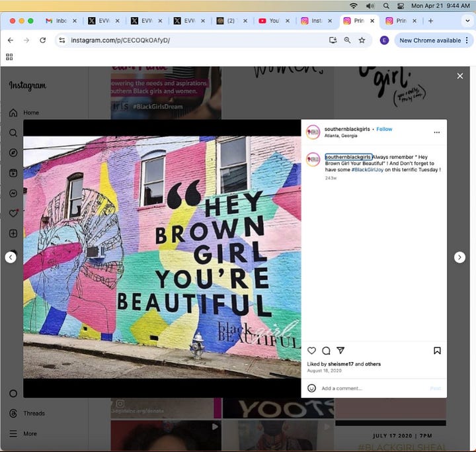This screenshot has height=452, width=476.
Task: View site information icon in address bar
Action: 62,40
